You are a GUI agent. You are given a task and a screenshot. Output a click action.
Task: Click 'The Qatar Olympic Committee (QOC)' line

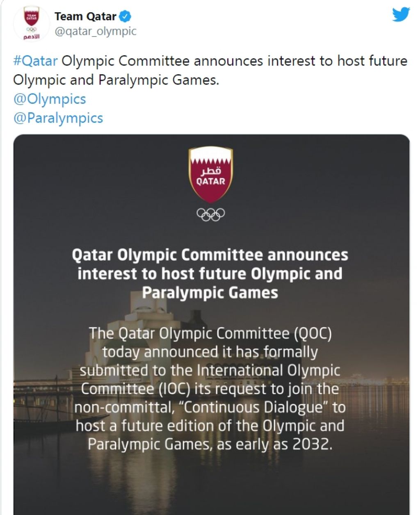210,333
